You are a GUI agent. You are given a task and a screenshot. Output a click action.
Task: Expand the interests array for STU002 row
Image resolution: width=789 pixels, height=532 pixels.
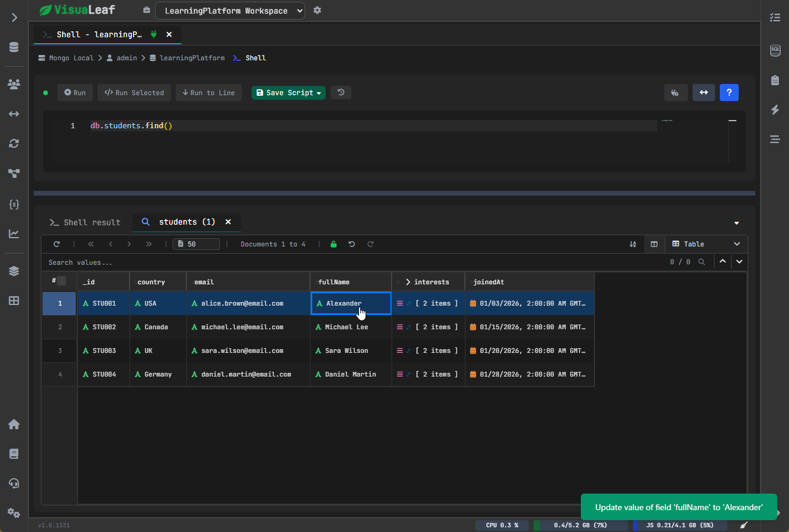coord(408,327)
